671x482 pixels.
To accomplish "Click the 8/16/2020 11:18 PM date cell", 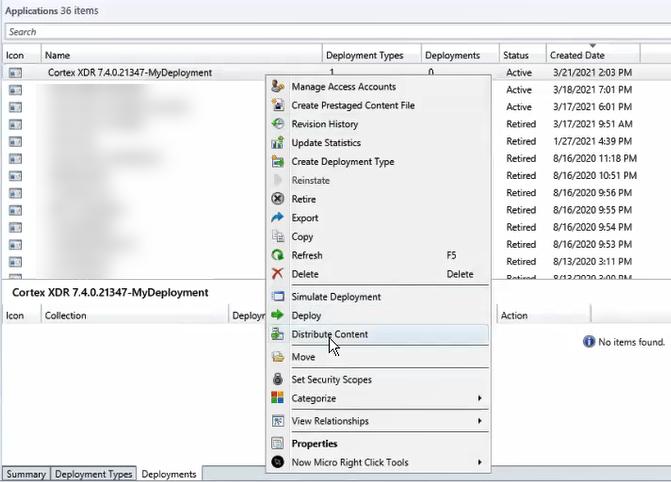I will pyautogui.click(x=595, y=158).
